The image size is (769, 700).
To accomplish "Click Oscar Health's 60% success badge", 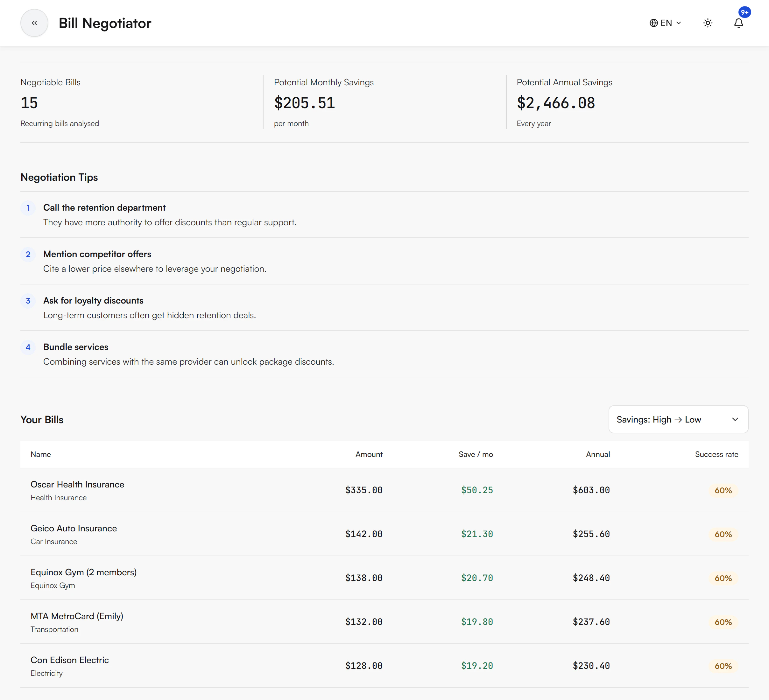I will coord(723,490).
